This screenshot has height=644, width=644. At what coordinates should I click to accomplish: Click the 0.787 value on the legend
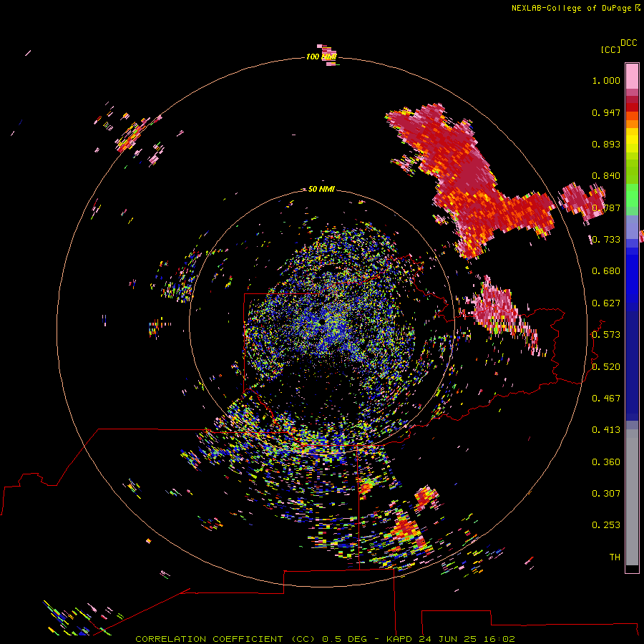click(606, 208)
